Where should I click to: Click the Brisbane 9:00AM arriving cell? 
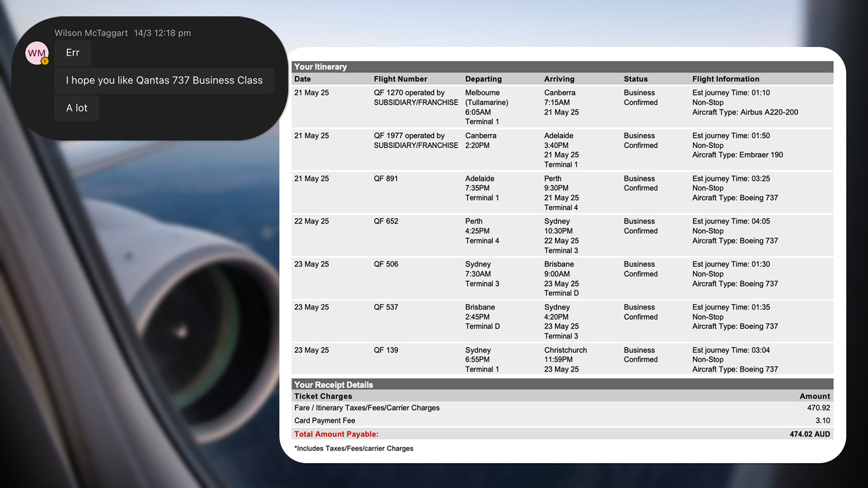(x=561, y=279)
